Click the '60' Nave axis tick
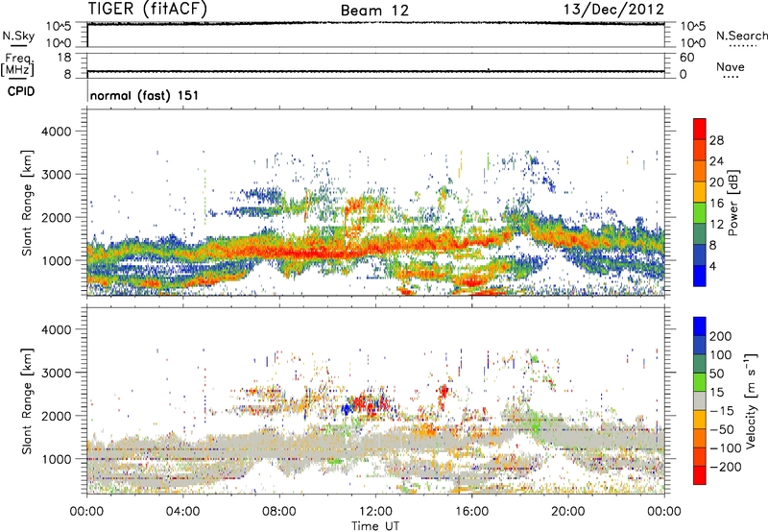 point(686,58)
